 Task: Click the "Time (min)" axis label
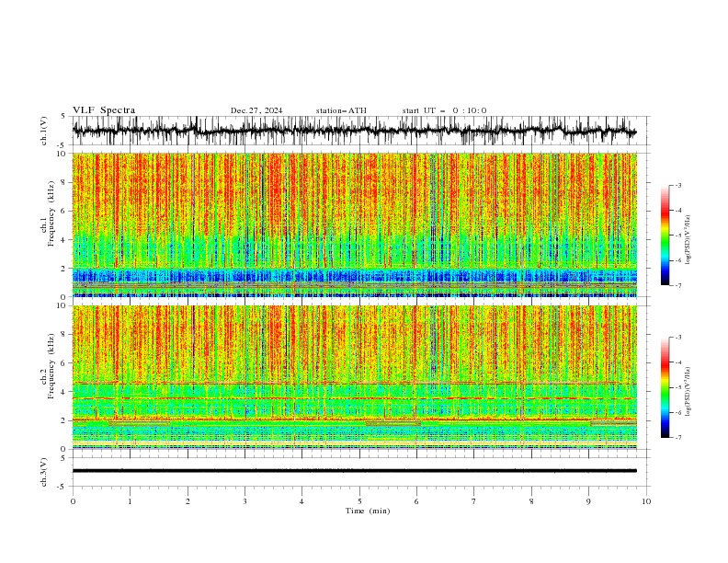pyautogui.click(x=368, y=511)
